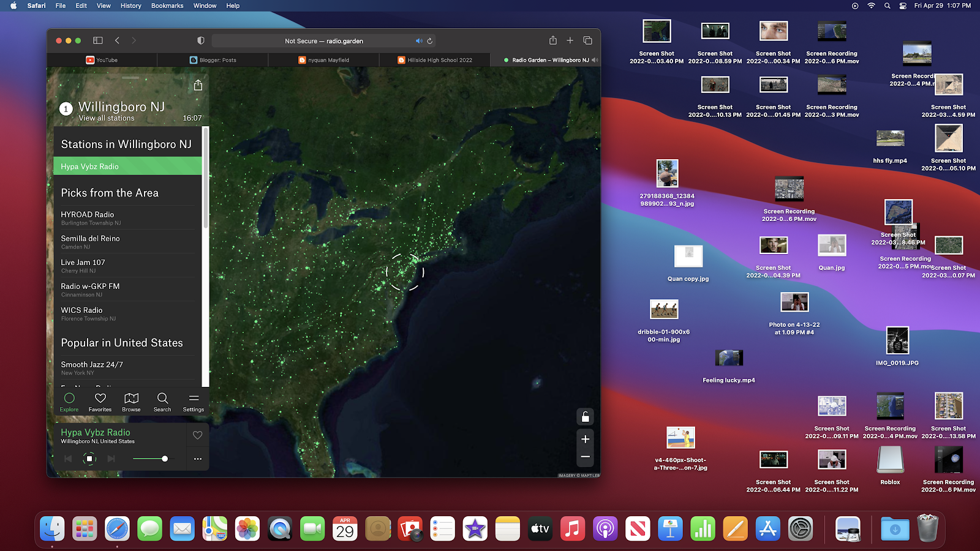980x551 pixels.
Task: Open Photos from the Dock
Action: (247, 529)
